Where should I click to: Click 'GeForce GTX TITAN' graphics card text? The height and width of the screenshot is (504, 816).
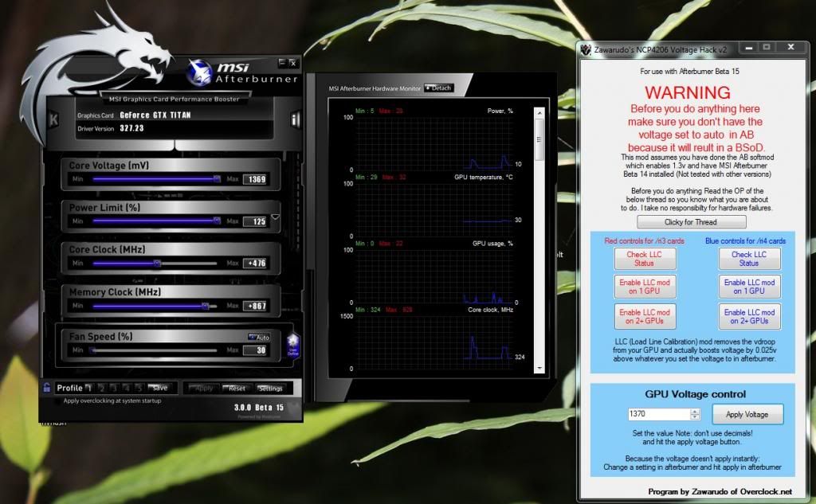pos(155,115)
